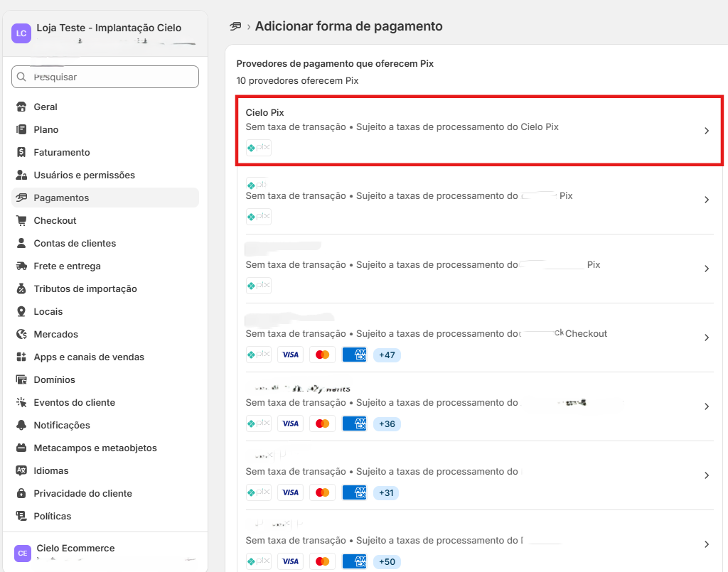The height and width of the screenshot is (572, 728).
Task: Click the Pix logo under Cielo Pix
Action: (x=259, y=148)
